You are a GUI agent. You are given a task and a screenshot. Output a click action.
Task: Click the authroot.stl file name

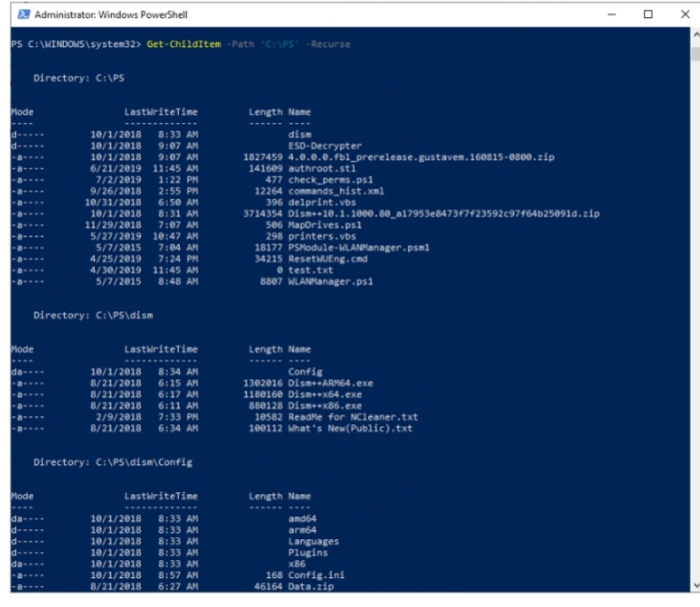click(x=322, y=169)
